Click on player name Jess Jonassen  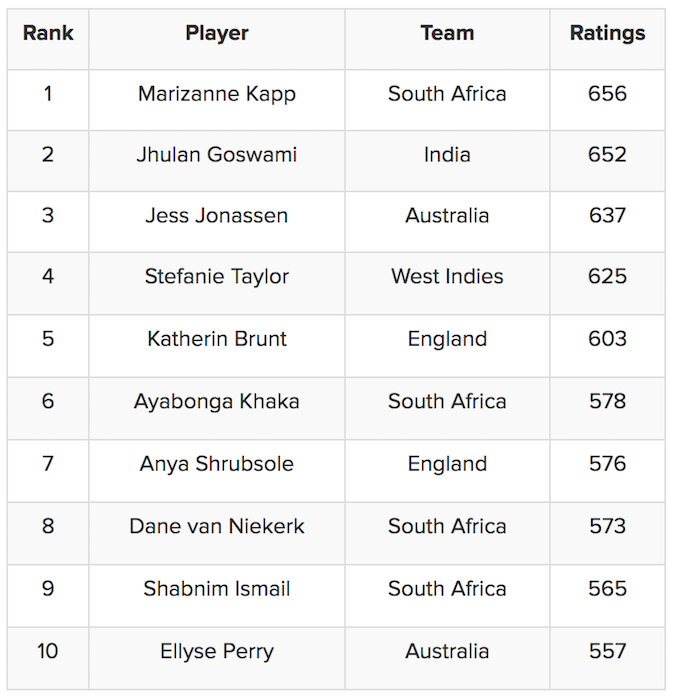217,216
